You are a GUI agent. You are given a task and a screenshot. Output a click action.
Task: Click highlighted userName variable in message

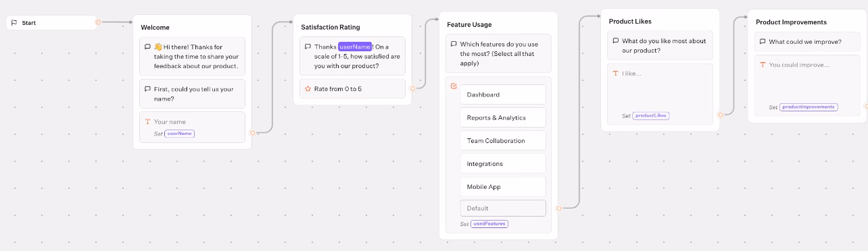click(x=355, y=47)
